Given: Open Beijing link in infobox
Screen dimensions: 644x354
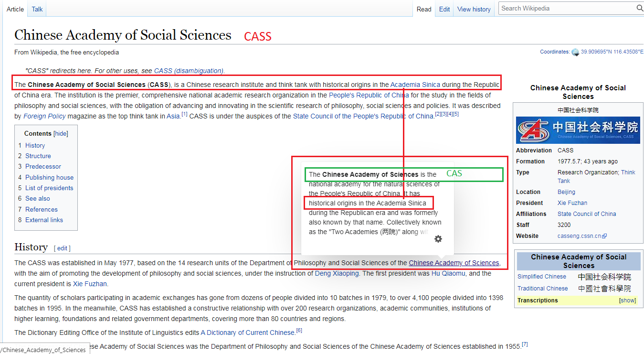Looking at the screenshot, I should coord(566,192).
